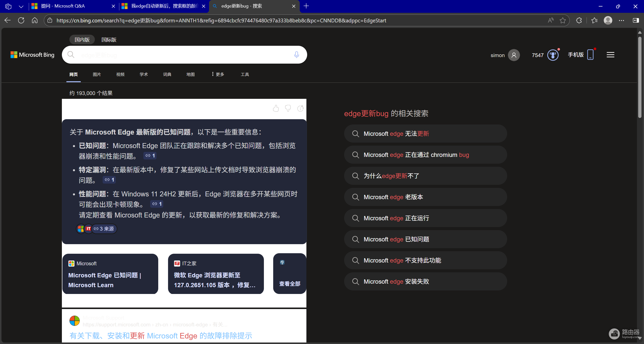This screenshot has height=344, width=644.
Task: Close the 提问 - Microsoft Q&A tab
Action: click(x=113, y=6)
